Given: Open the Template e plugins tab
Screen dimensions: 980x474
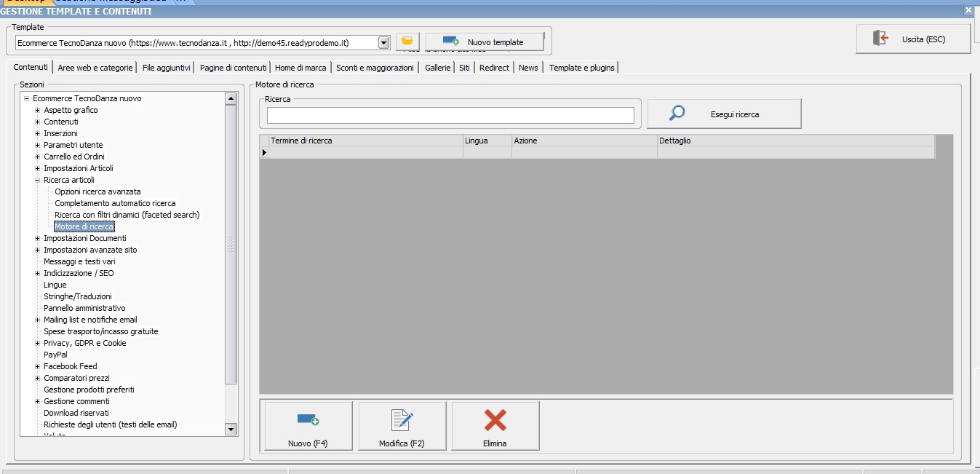Looking at the screenshot, I should pos(582,68).
